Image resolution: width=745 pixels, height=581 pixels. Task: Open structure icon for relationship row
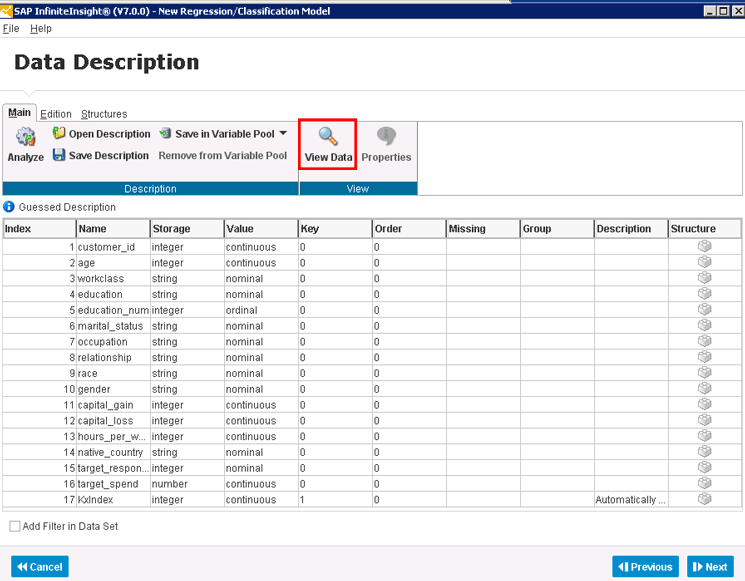point(704,357)
